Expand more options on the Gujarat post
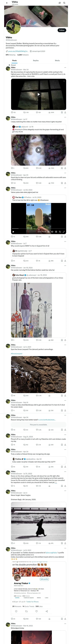The width and height of the screenshot is (72, 644). 65,241
